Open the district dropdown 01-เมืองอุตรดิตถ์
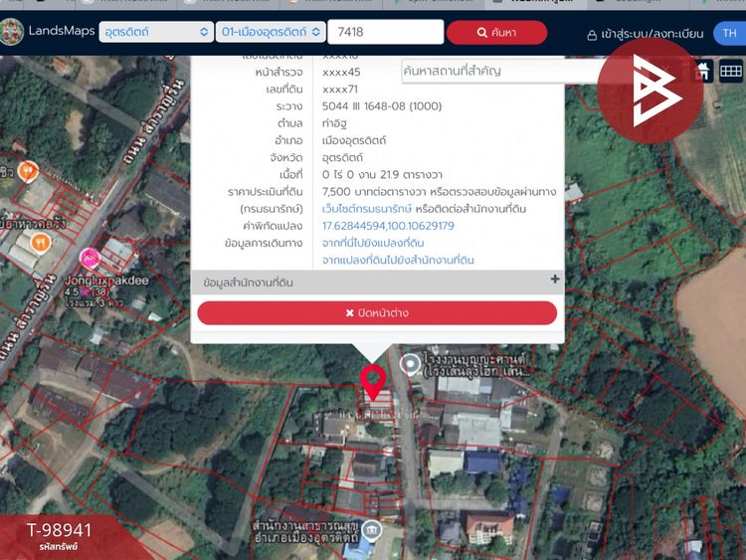This screenshot has width=746, height=560. coord(271,32)
